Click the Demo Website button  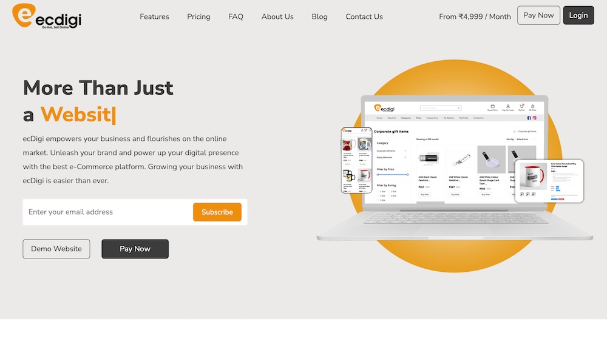coord(56,249)
